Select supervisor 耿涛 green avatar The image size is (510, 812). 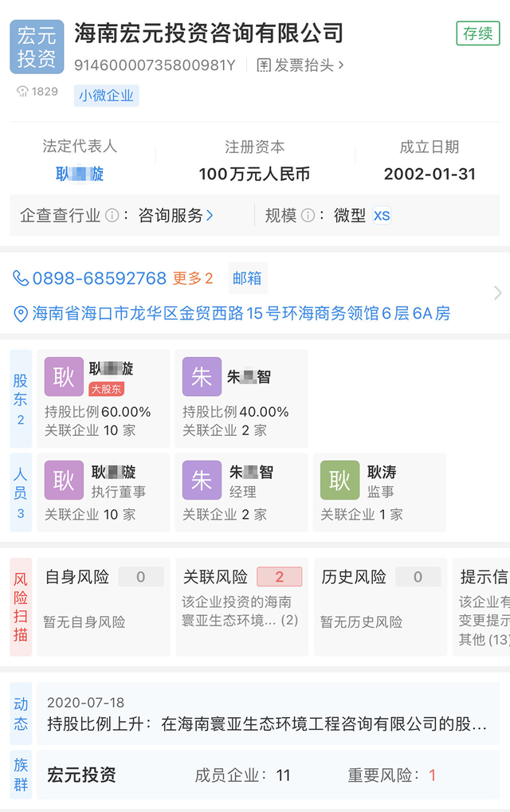tap(339, 480)
